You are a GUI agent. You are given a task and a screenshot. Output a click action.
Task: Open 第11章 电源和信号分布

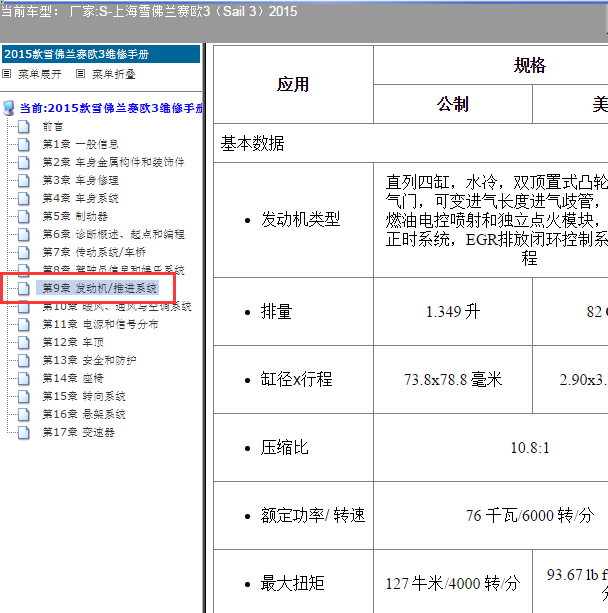(100, 324)
